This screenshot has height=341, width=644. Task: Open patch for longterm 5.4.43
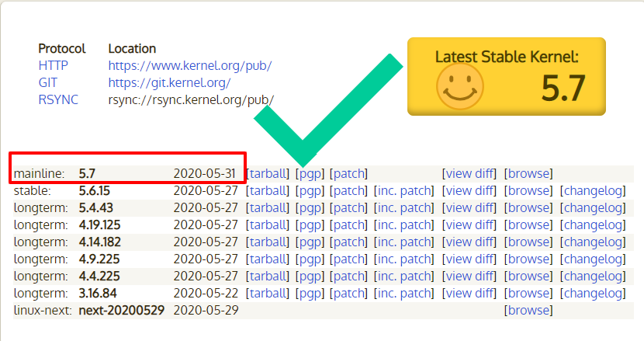pyautogui.click(x=348, y=207)
